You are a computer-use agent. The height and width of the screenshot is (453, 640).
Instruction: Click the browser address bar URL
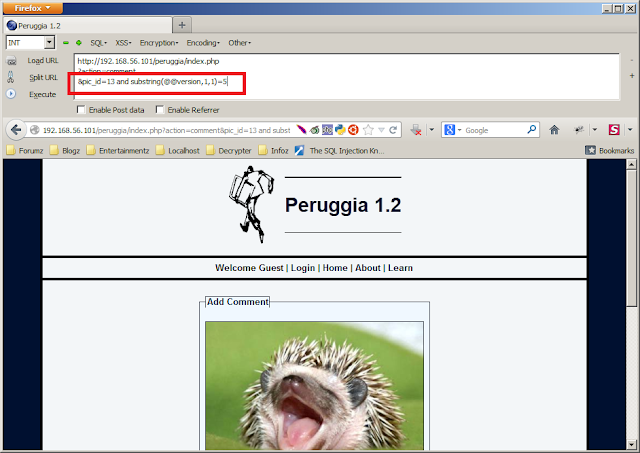click(x=167, y=130)
